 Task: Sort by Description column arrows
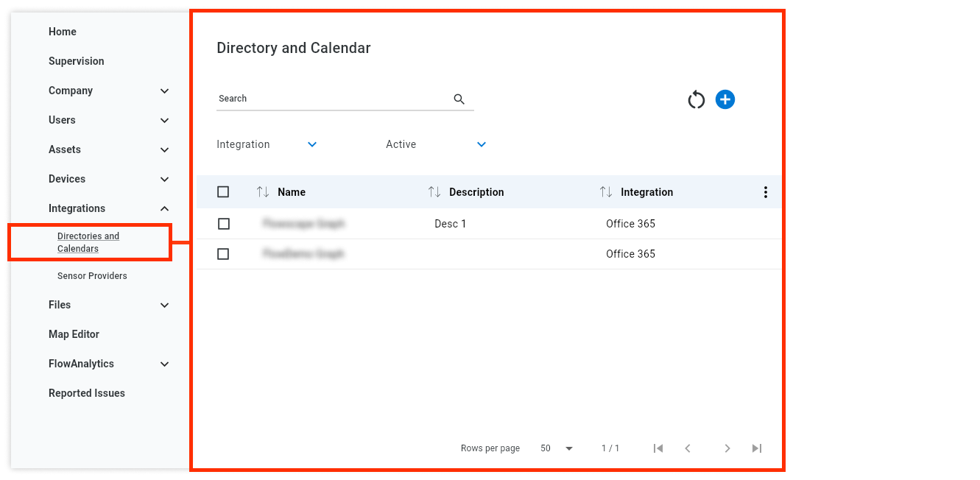tap(434, 192)
